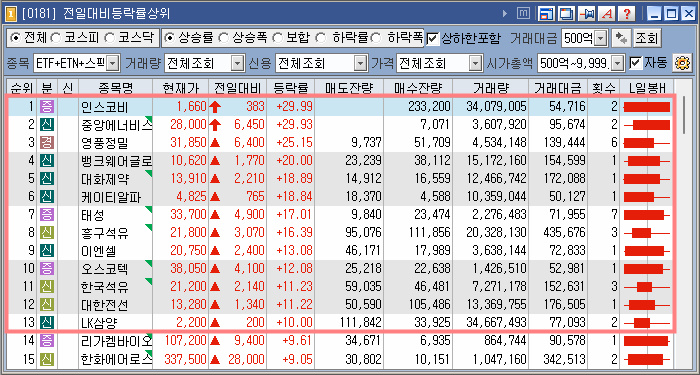Click the window copy icon in title bar
700x375 pixels.
click(566, 14)
